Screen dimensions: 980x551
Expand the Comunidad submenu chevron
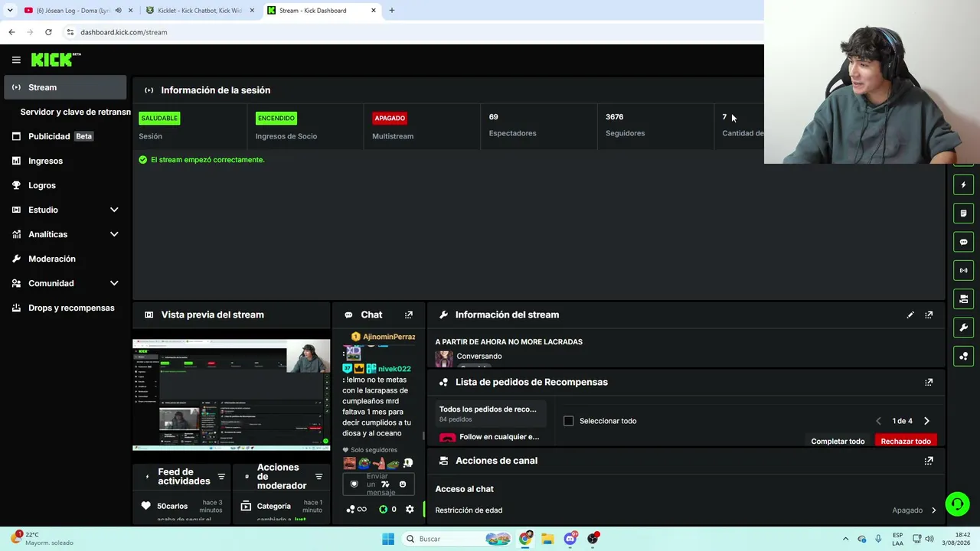tap(114, 283)
